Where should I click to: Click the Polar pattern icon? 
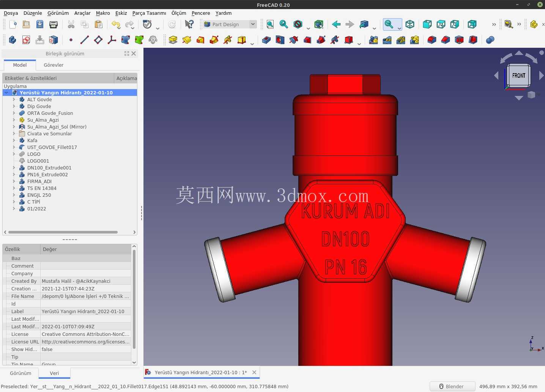401,40
